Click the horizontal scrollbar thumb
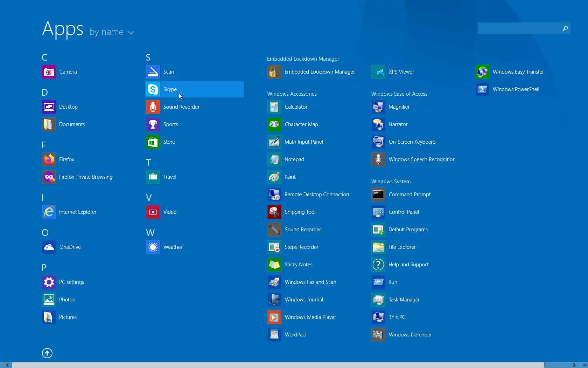 (x=278, y=365)
